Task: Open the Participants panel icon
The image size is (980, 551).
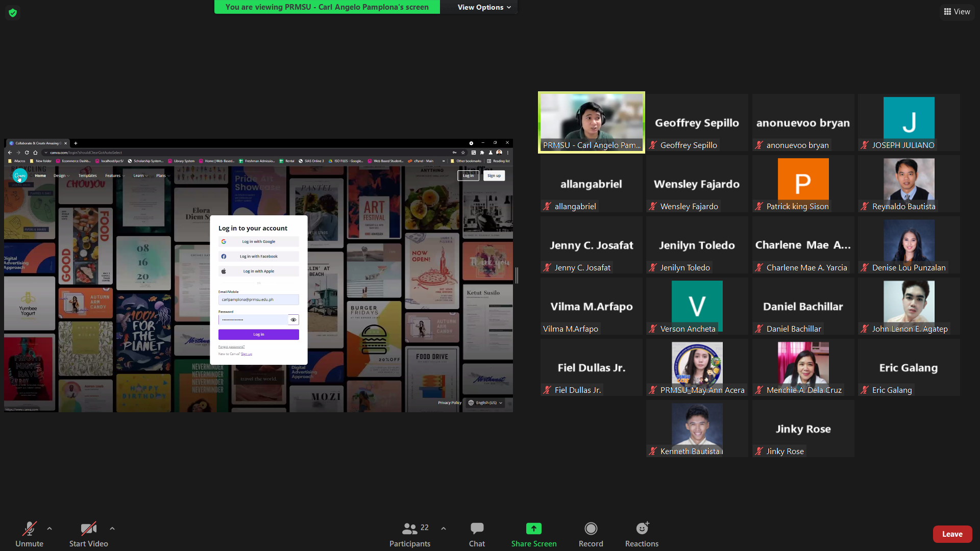Action: pos(409,529)
